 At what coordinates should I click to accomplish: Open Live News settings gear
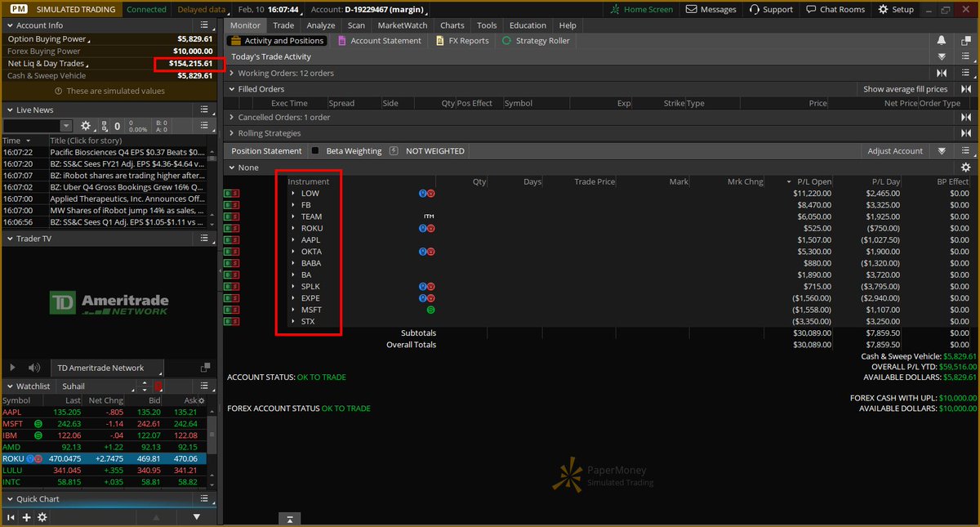[x=86, y=126]
